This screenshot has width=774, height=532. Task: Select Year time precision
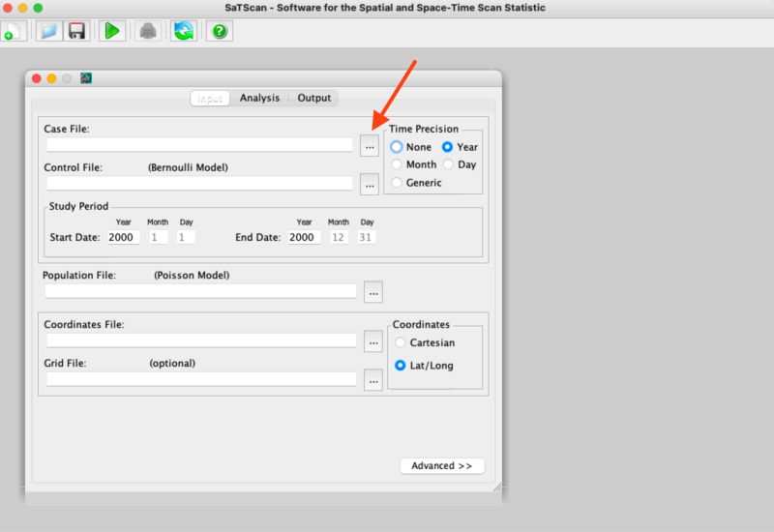point(460,147)
